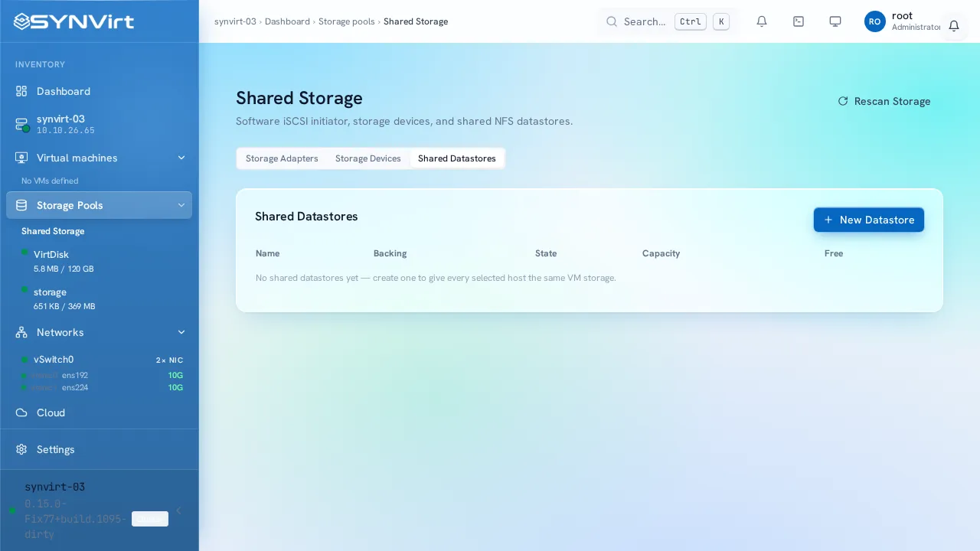This screenshot has width=980, height=551.
Task: Click the Free column header
Action: [834, 253]
